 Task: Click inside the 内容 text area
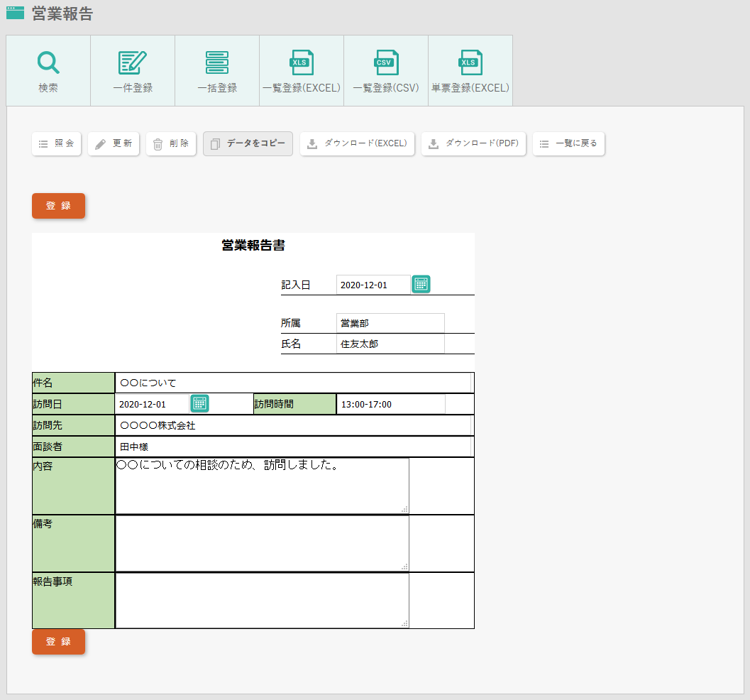point(262,486)
